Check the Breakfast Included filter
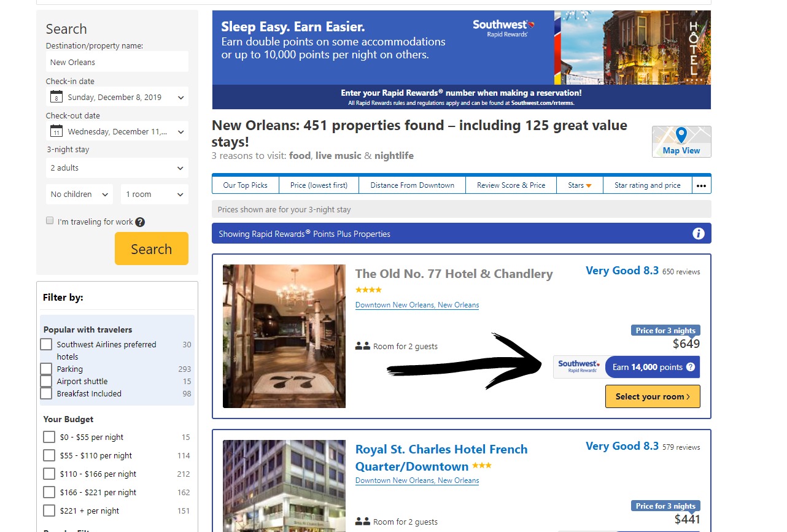The height and width of the screenshot is (532, 787). [x=46, y=393]
